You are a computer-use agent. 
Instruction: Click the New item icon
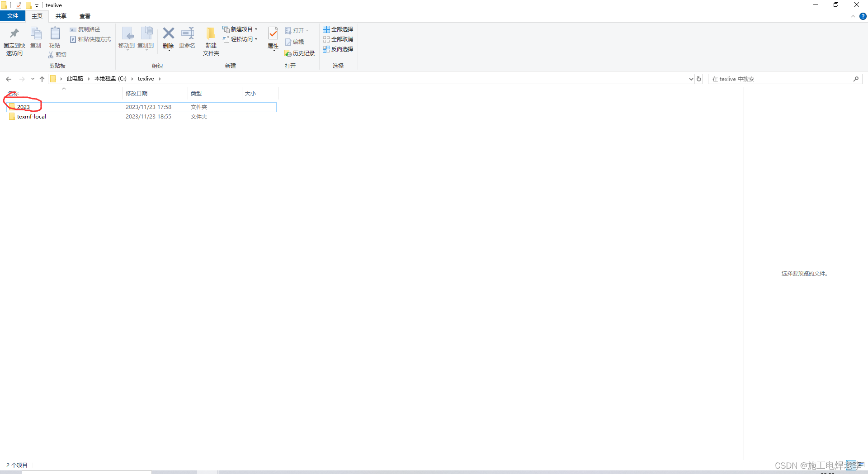click(226, 29)
